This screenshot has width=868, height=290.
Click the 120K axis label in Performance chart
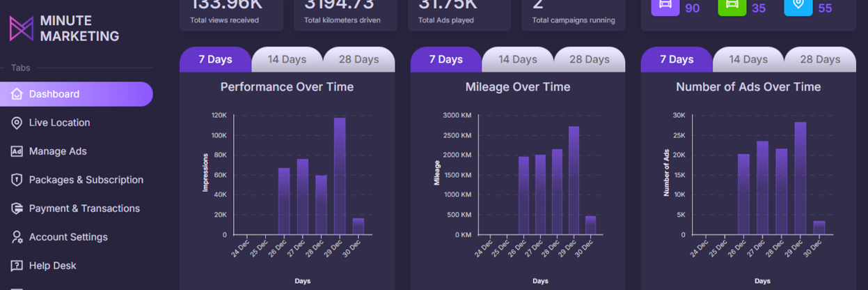point(219,115)
